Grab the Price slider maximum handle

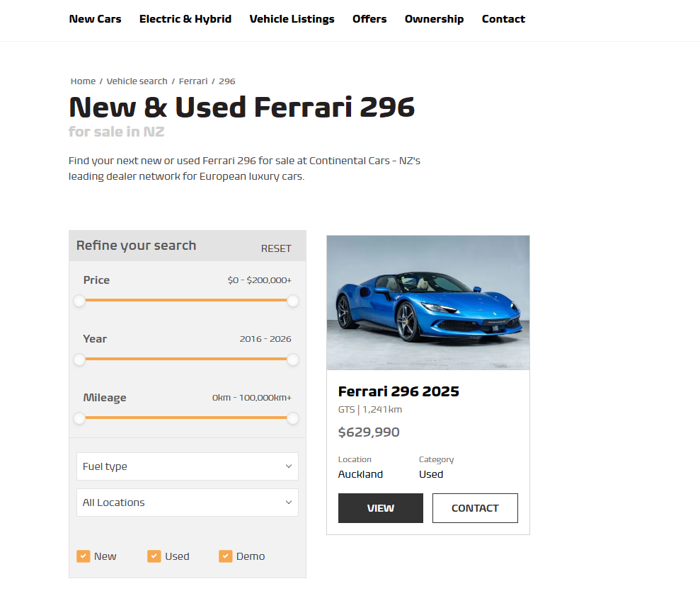[x=293, y=301]
